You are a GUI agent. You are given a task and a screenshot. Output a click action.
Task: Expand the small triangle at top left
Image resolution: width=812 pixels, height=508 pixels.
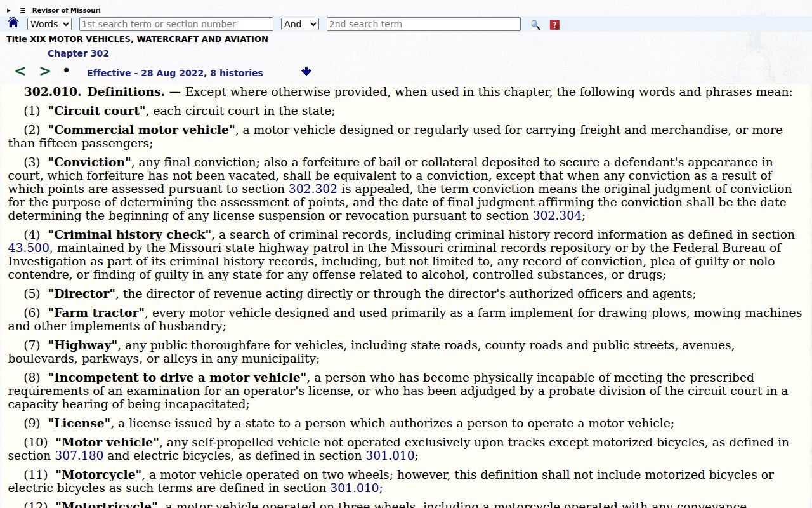tap(9, 10)
